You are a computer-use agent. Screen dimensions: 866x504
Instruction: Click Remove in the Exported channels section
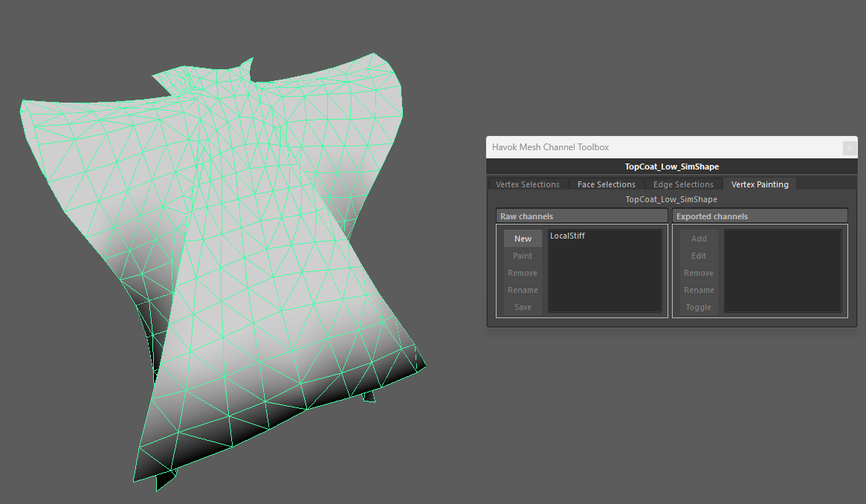coord(699,273)
